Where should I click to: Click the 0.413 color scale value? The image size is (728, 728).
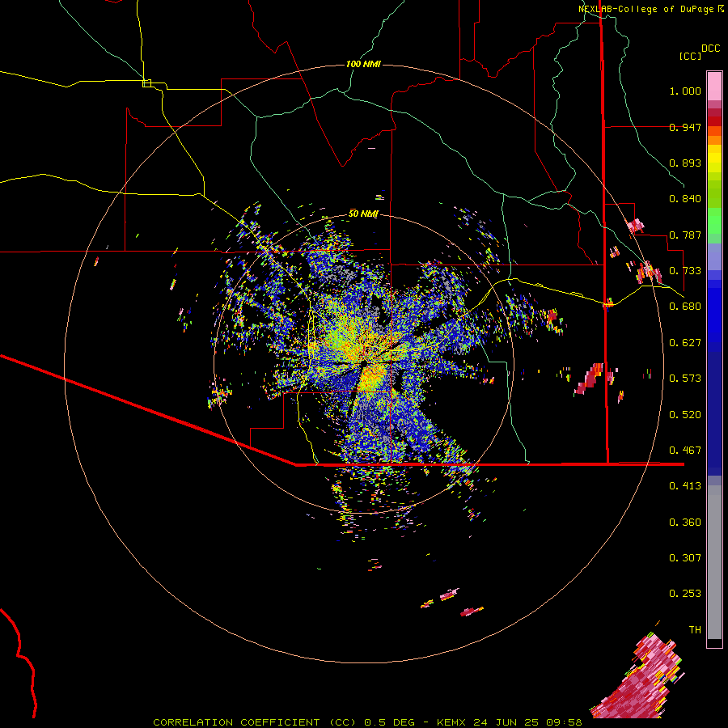click(685, 486)
